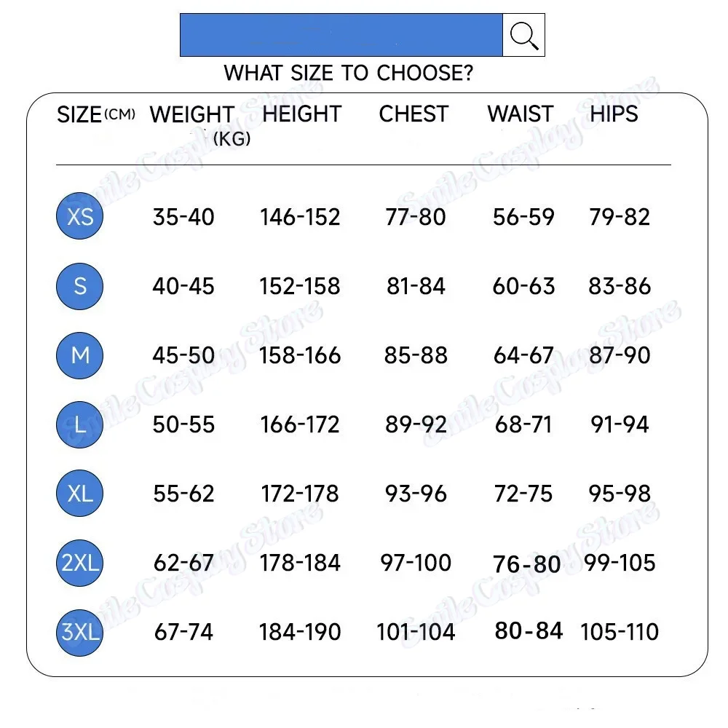
Task: Click the 76-80 waist value
Action: tap(526, 564)
